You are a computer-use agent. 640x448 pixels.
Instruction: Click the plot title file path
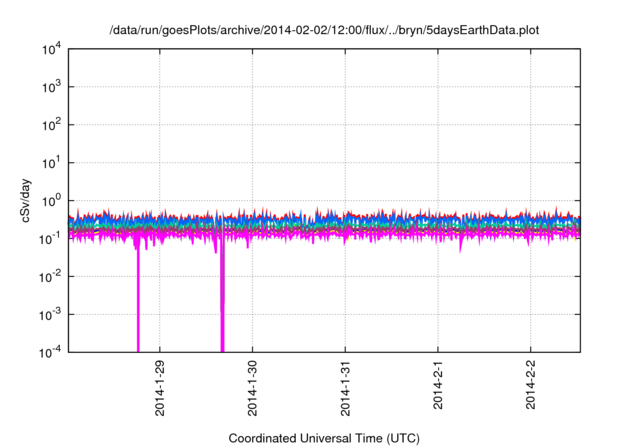324,30
